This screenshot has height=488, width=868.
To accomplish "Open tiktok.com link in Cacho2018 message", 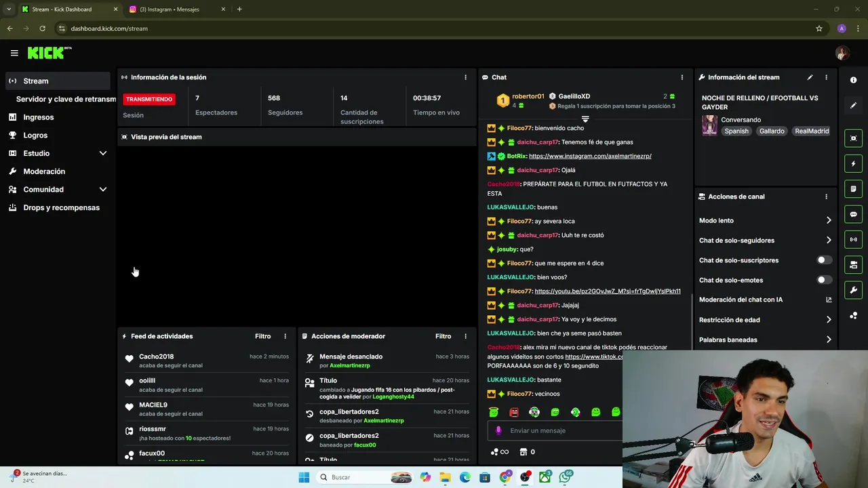I will pos(594,357).
